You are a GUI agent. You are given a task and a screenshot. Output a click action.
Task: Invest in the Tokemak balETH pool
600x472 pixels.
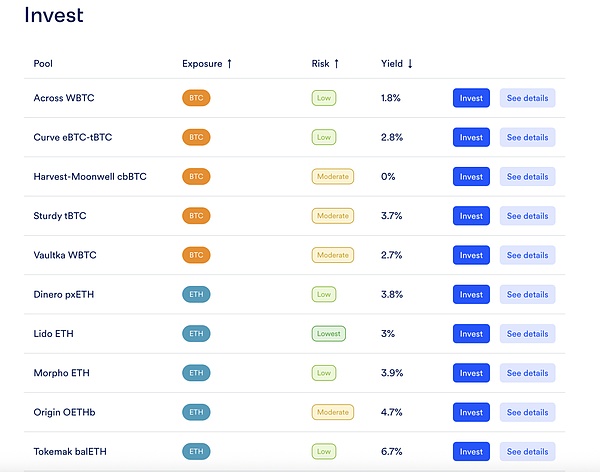click(x=471, y=451)
